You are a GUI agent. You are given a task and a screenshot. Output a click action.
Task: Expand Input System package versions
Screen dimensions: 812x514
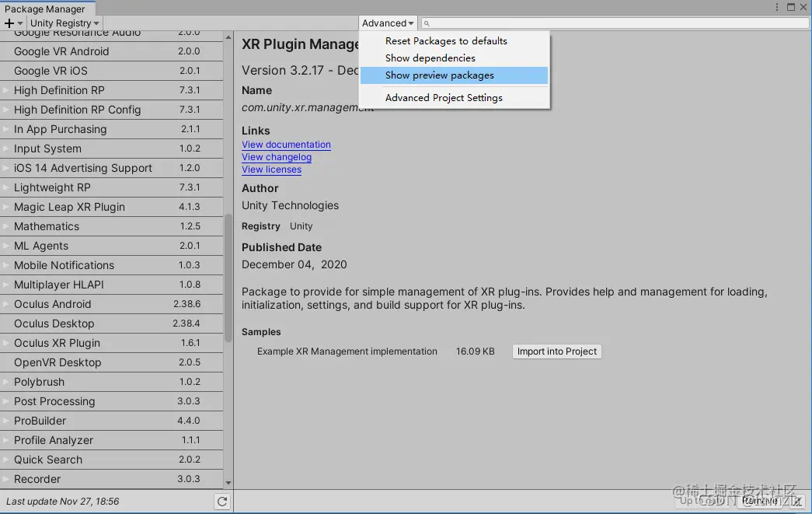pyautogui.click(x=5, y=149)
